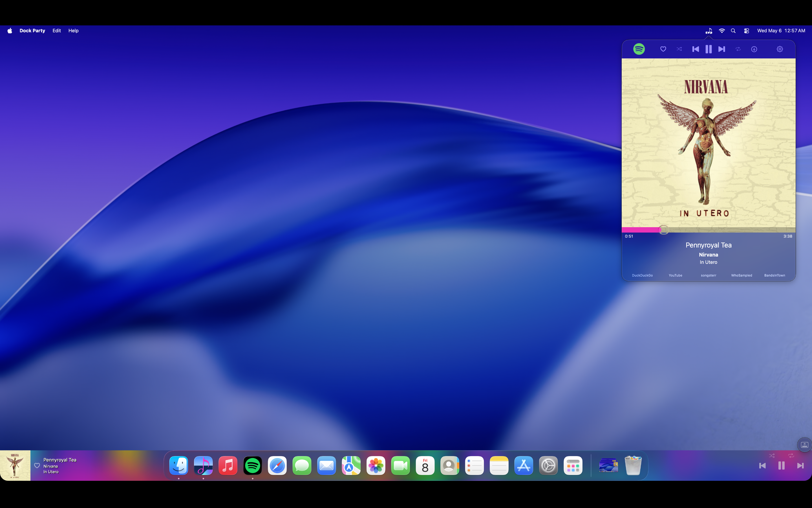Open the WhoSampled link
This screenshot has width=812, height=508.
click(x=742, y=275)
